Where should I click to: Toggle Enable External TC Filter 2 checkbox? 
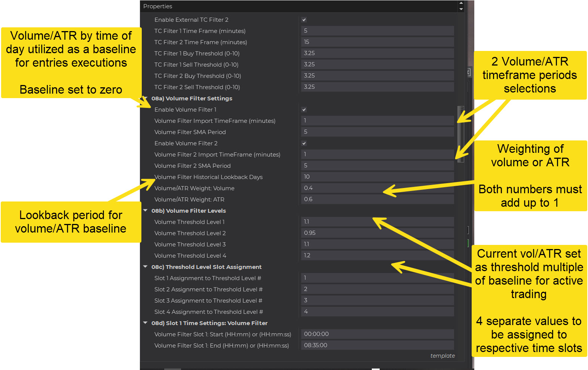(x=304, y=20)
